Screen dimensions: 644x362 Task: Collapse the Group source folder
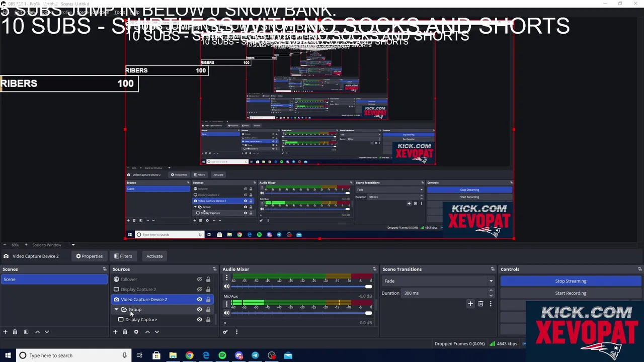pos(116,310)
